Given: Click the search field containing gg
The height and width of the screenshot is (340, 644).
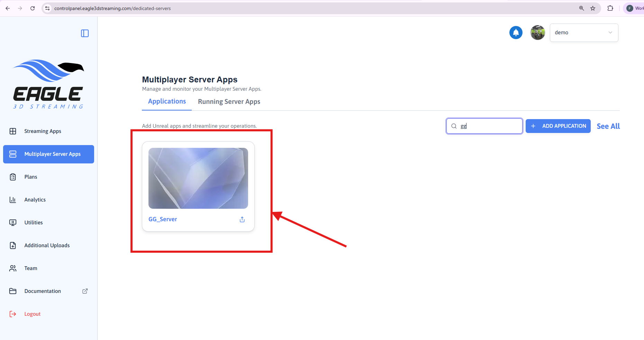Looking at the screenshot, I should [488, 126].
